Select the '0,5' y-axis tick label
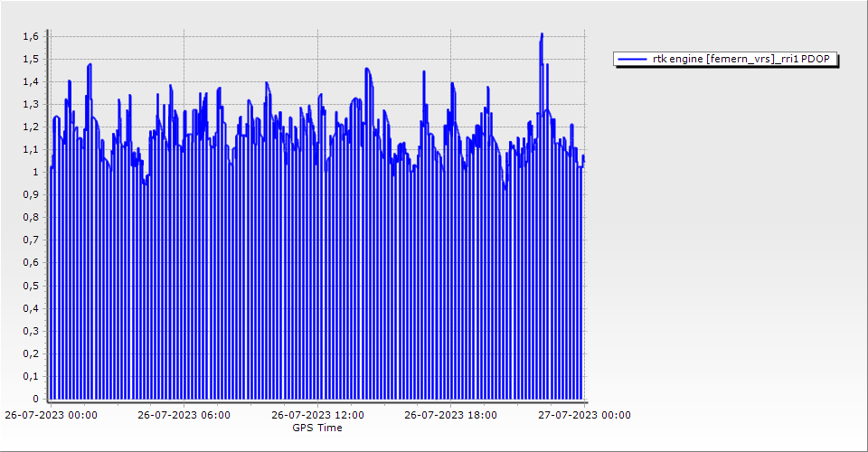Image resolution: width=868 pixels, height=452 pixels. click(33, 286)
